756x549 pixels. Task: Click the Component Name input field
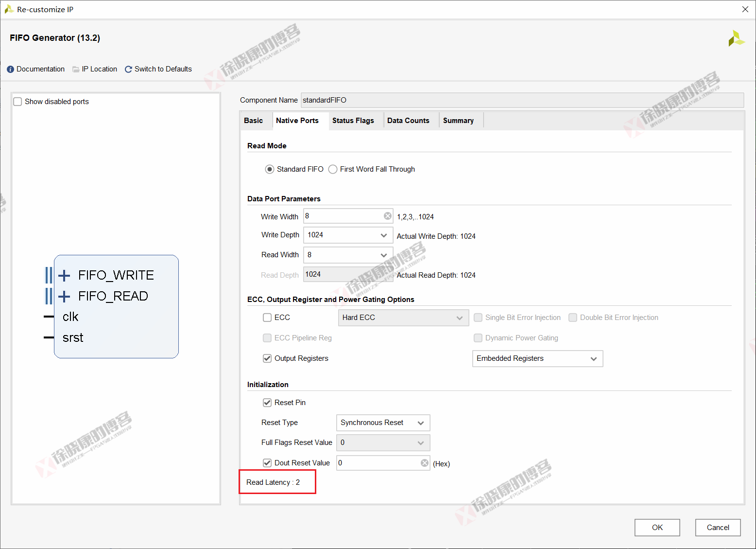pyautogui.click(x=522, y=100)
